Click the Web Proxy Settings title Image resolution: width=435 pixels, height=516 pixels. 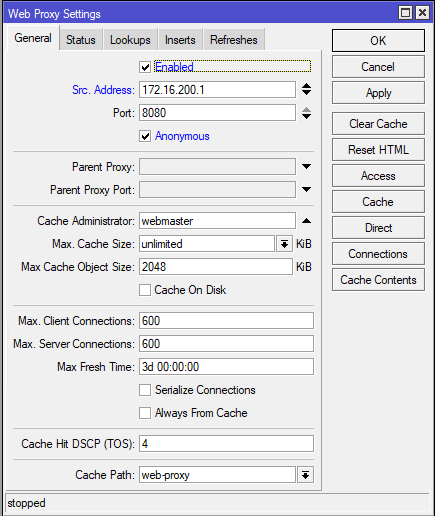tap(54, 14)
